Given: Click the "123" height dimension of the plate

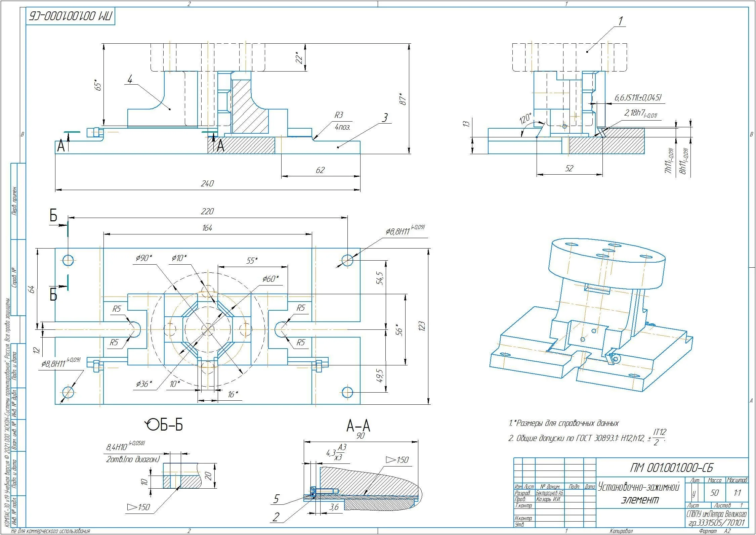Looking at the screenshot, I should click(x=422, y=326).
